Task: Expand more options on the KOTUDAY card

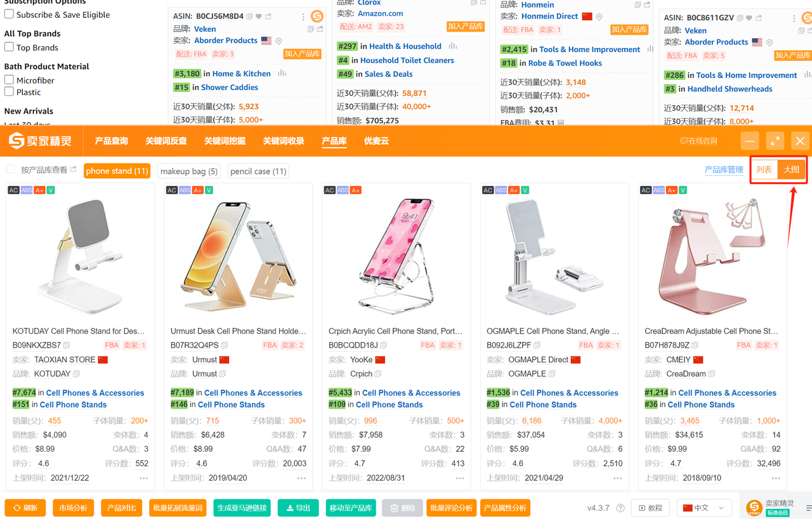Action: point(144,478)
